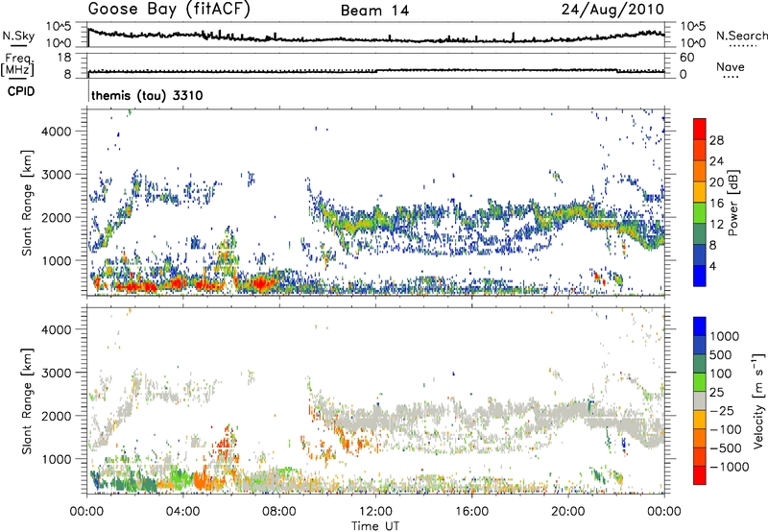
Task: Click the "2000" tick of the velocity panel
Action: (57, 416)
